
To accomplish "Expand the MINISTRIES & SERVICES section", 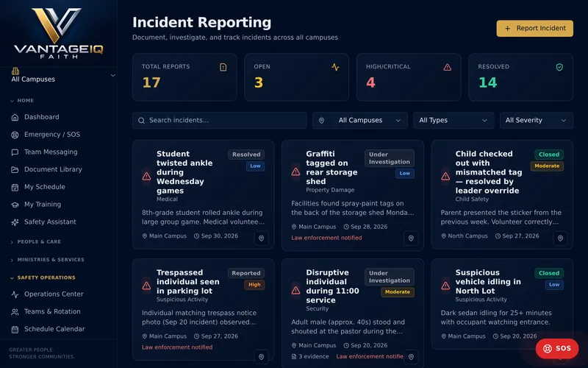I will (47, 260).
